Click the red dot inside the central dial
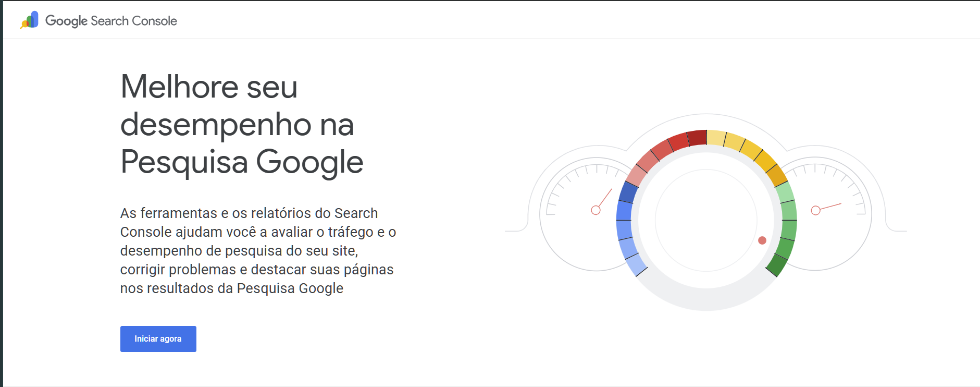This screenshot has height=387, width=980. [x=762, y=240]
